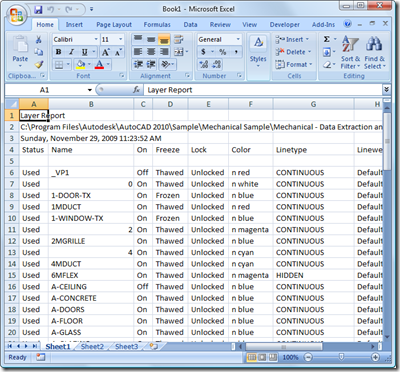Screen dimensions: 400x372
Task: Center text horizontally
Action: click(x=151, y=52)
